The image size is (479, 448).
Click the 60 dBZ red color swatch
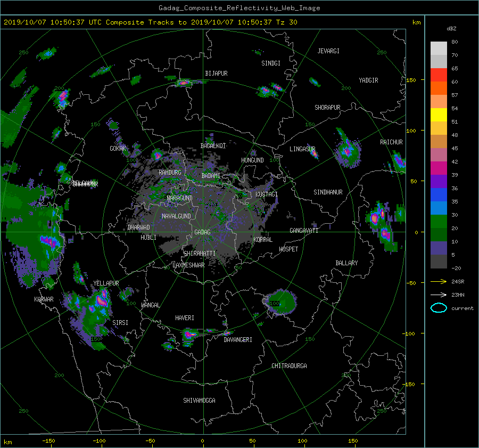439,75
